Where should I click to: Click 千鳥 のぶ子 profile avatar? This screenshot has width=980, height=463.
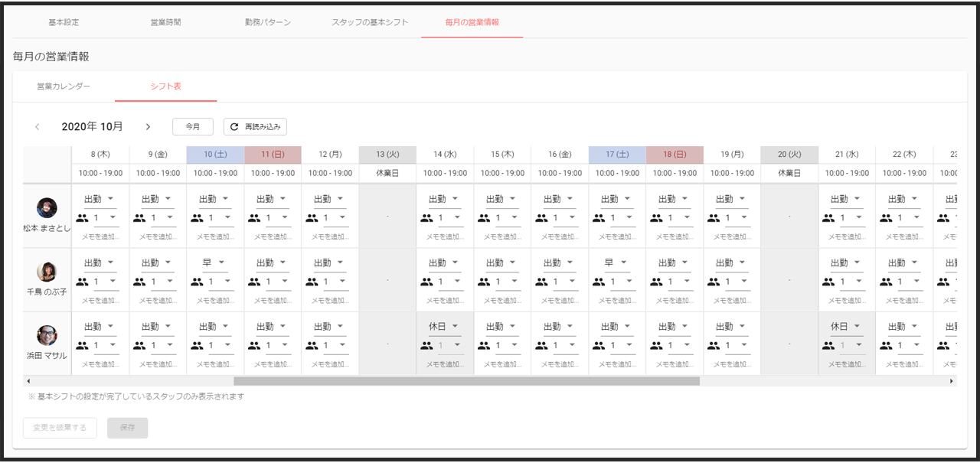(47, 272)
